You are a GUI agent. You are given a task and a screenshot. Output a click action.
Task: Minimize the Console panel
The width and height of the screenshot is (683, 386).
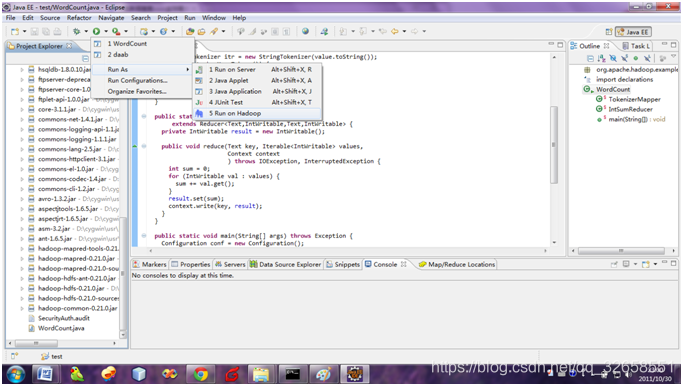click(665, 263)
